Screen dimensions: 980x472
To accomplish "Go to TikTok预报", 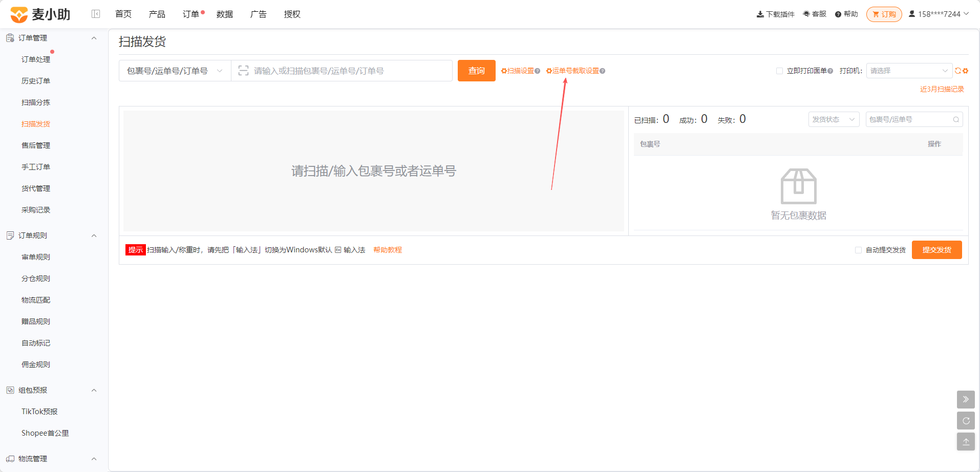I will tap(39, 412).
